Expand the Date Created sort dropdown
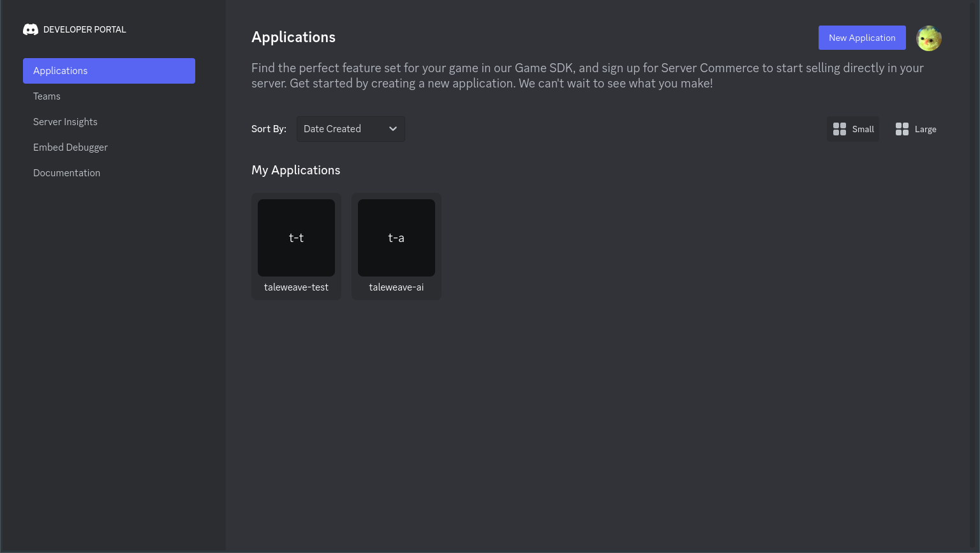 pyautogui.click(x=351, y=129)
